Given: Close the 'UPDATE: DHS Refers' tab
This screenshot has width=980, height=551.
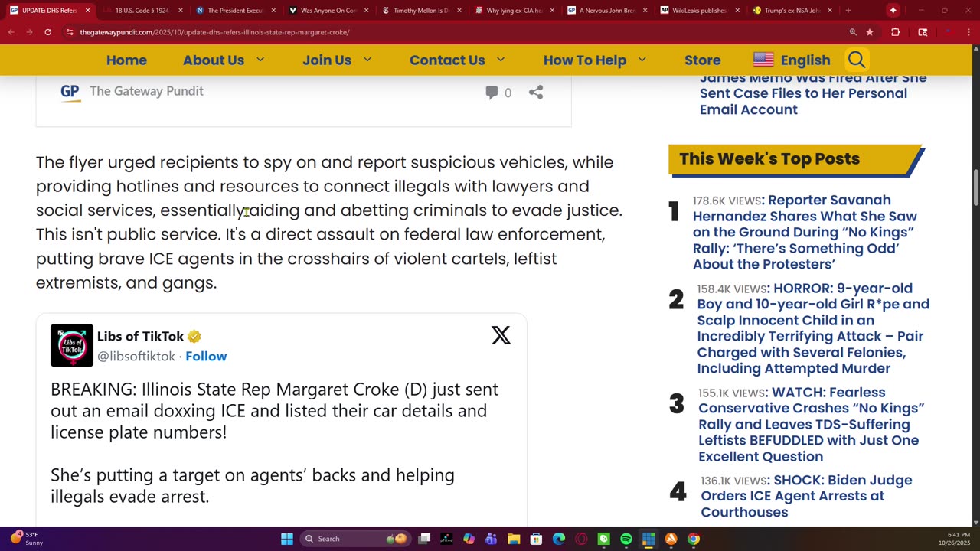Looking at the screenshot, I should point(87,11).
